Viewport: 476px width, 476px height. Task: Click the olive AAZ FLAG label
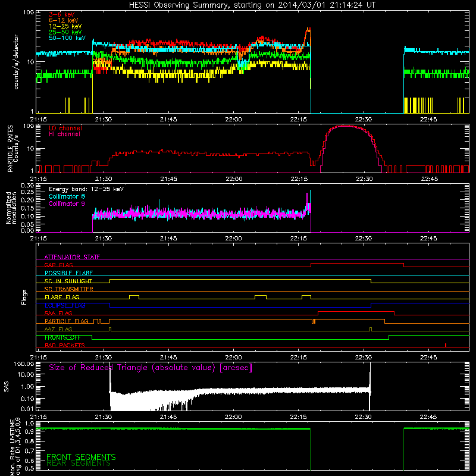[x=58, y=329]
